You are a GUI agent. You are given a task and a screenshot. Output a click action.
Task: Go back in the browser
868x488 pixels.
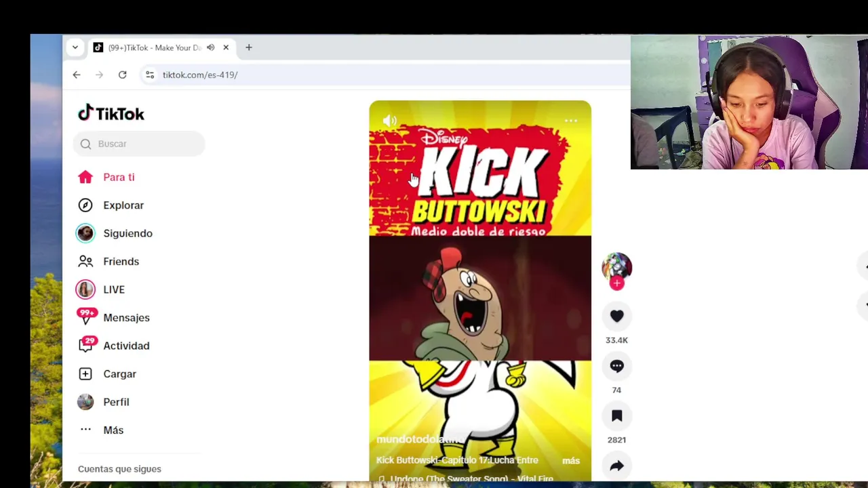[x=77, y=75]
